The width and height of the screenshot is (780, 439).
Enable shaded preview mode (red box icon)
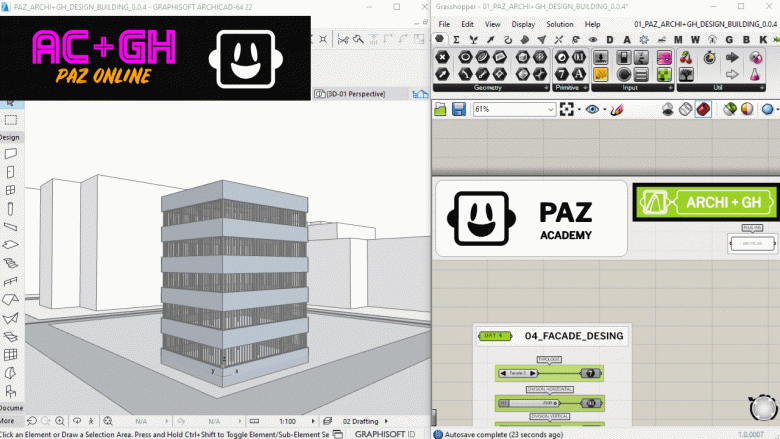click(703, 109)
